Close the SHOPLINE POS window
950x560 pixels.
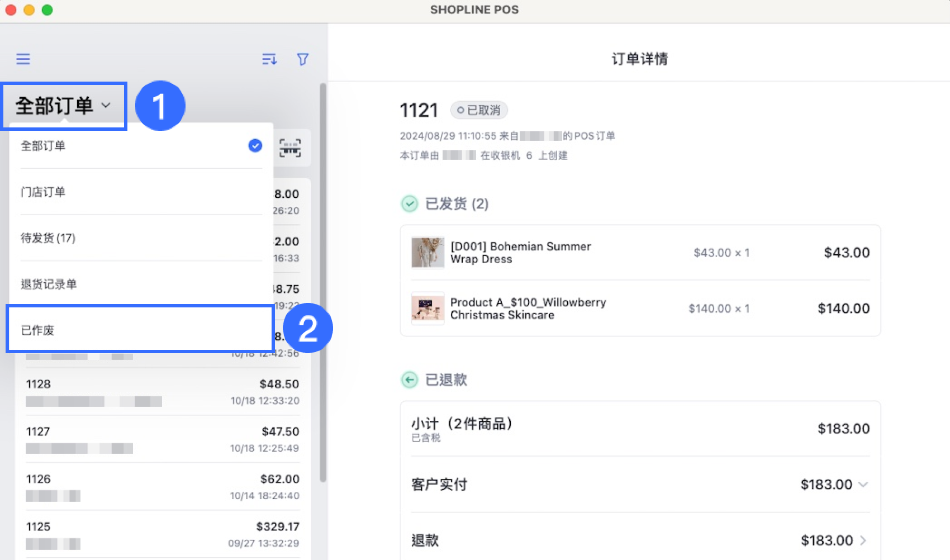coord(11,10)
